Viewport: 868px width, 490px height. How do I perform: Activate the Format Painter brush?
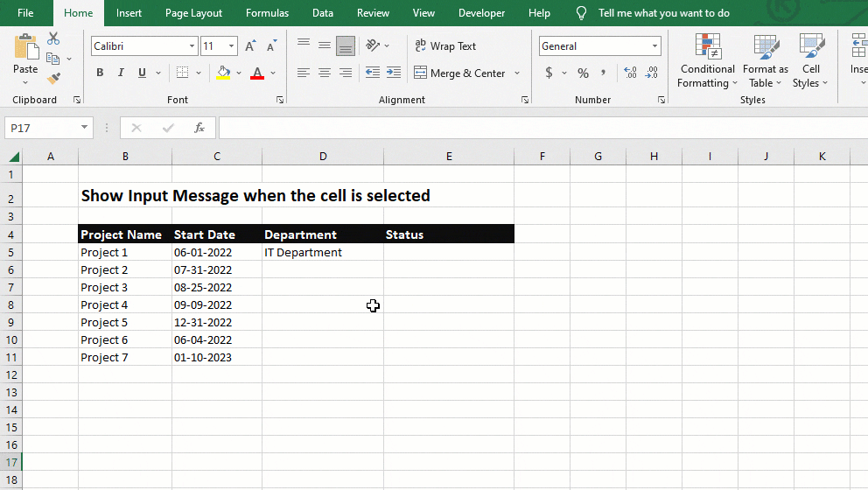[53, 78]
